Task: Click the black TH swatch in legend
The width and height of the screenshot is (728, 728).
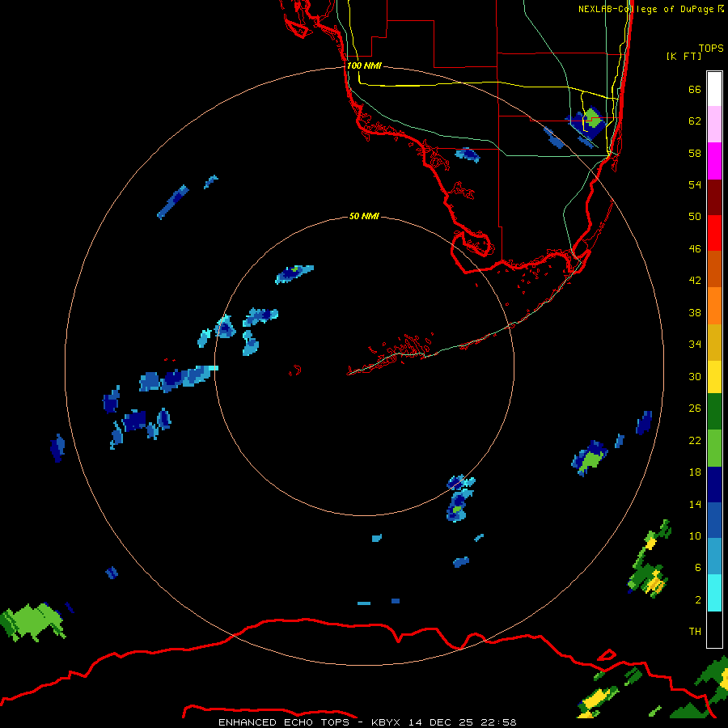Action: point(714,629)
